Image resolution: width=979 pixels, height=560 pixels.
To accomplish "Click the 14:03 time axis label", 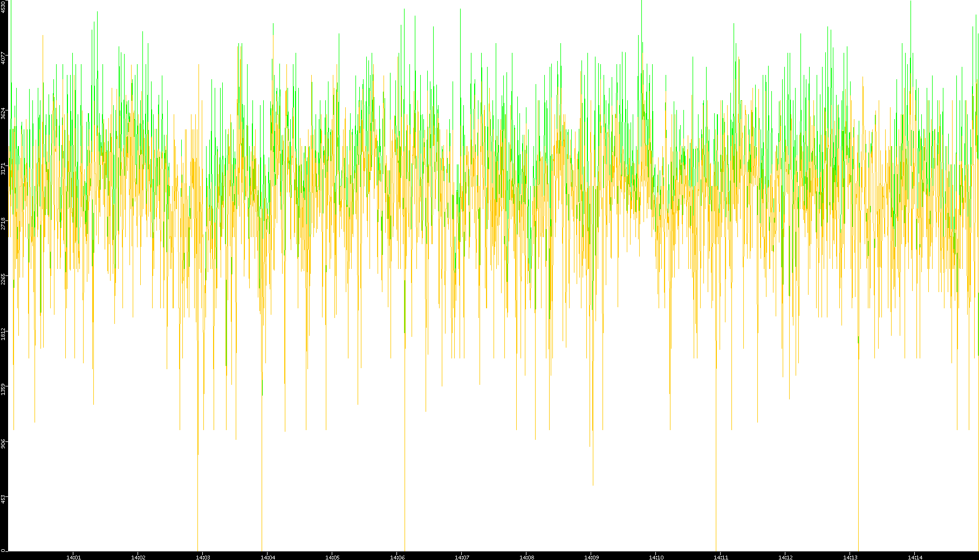I will click(x=203, y=557).
